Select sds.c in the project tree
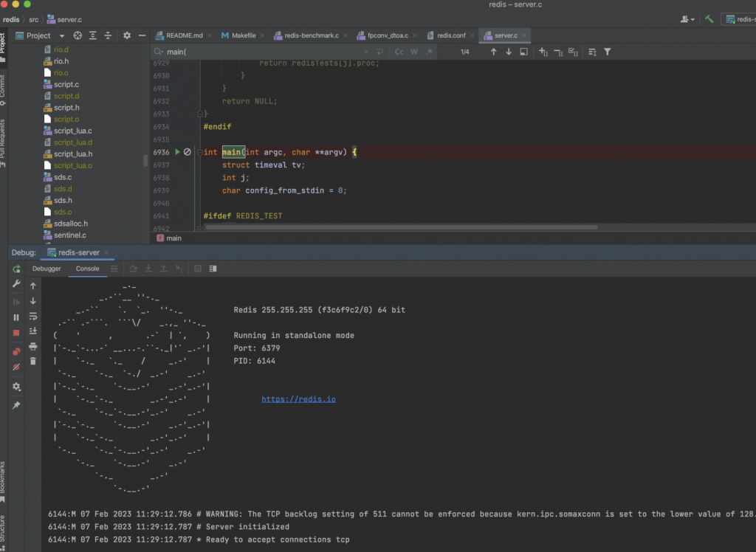Screen dimensions: 756x552 tap(63, 177)
